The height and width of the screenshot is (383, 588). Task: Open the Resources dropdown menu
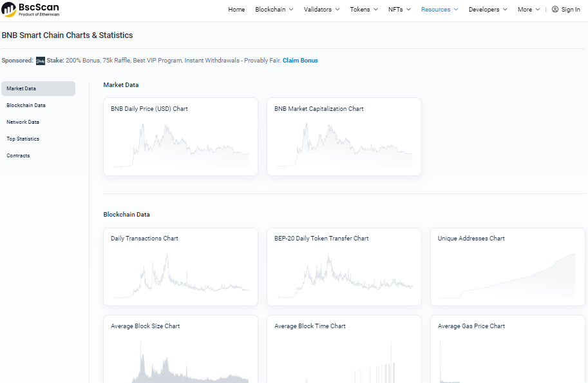point(439,10)
